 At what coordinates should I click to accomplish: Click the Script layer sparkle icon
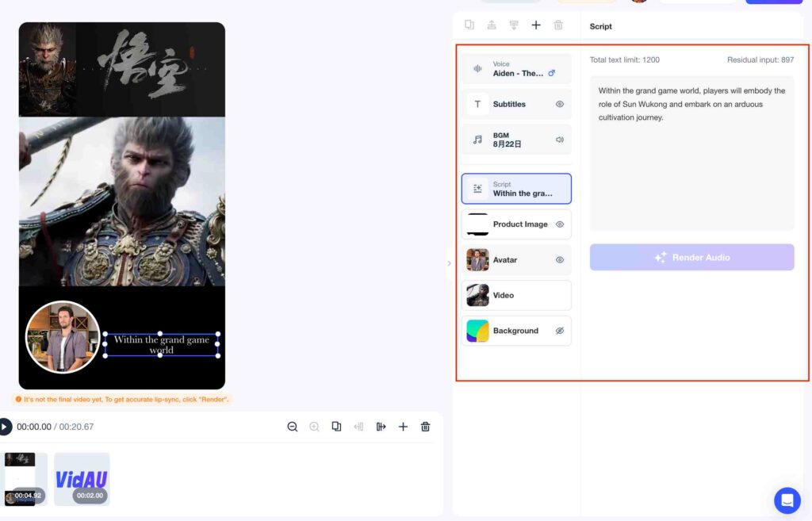pos(477,189)
